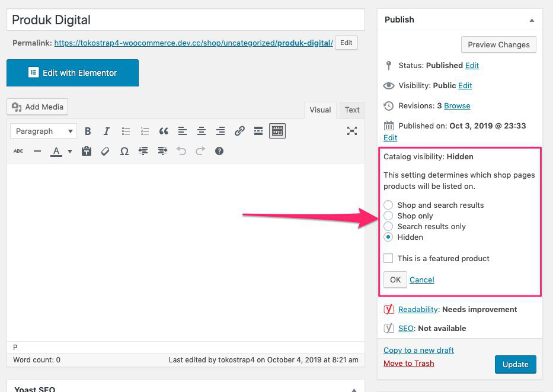Select Shop and search results radio option
The width and height of the screenshot is (553, 392).
(x=388, y=205)
